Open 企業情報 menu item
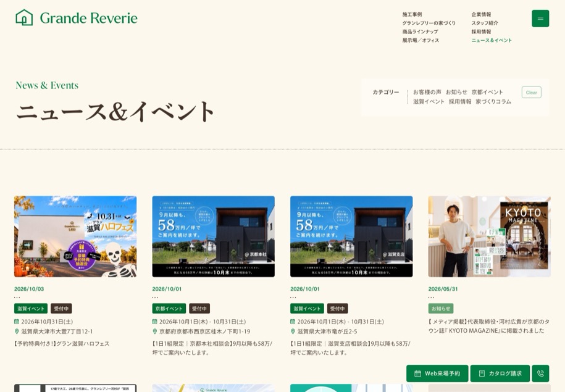The image size is (565, 392). (481, 14)
